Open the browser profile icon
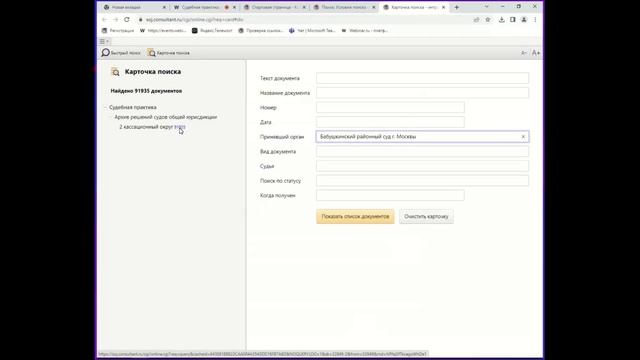The width and height of the screenshot is (640, 360). 524,20
